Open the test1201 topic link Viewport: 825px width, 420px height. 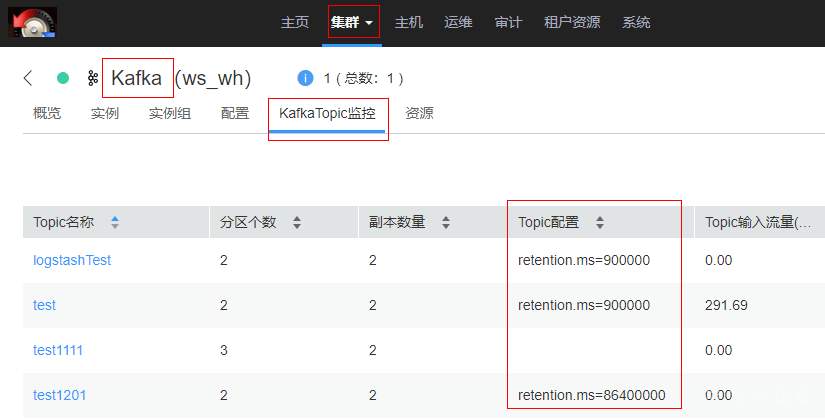pyautogui.click(x=59, y=395)
